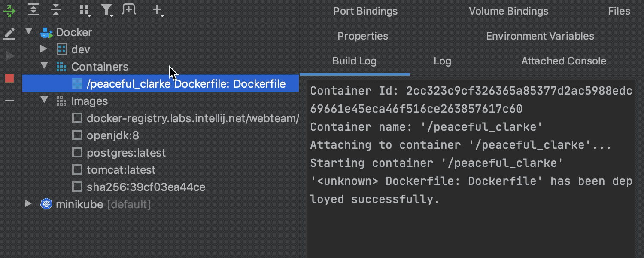Click the Delete minus icon in sidebar

coord(9,101)
